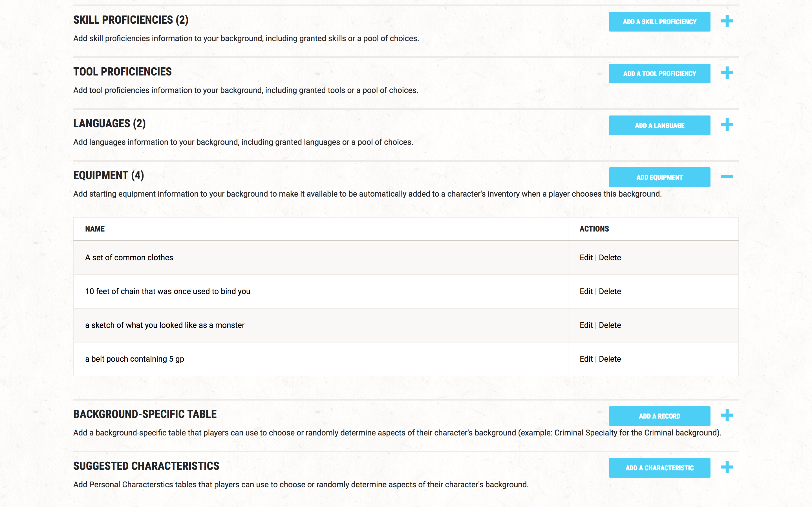Click the Add a Language button
Screen dimensions: 812x507
[x=659, y=125]
